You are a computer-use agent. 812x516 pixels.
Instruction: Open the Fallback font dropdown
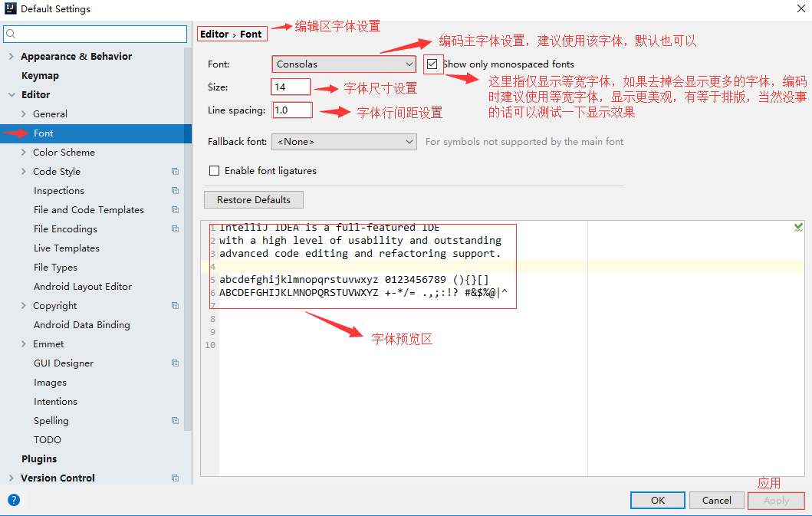344,141
